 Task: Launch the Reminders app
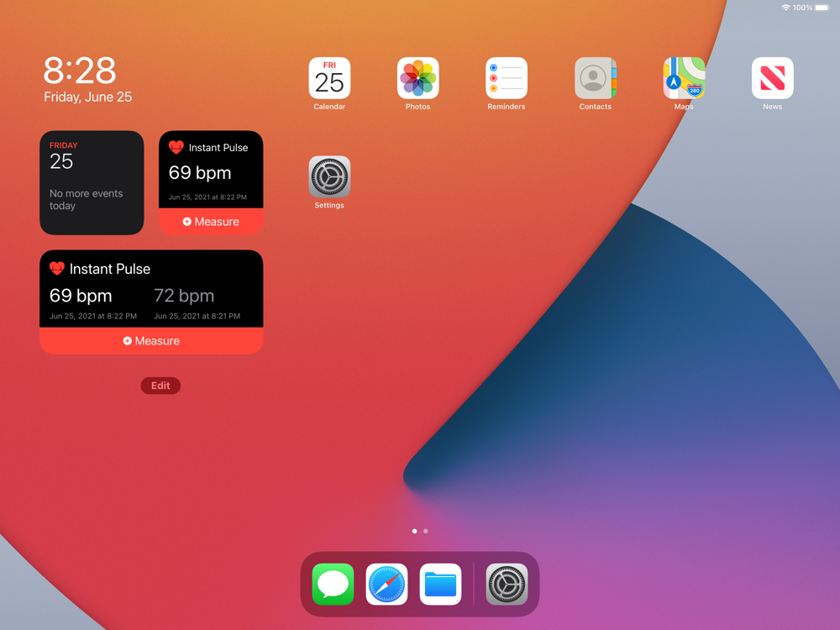click(x=507, y=78)
